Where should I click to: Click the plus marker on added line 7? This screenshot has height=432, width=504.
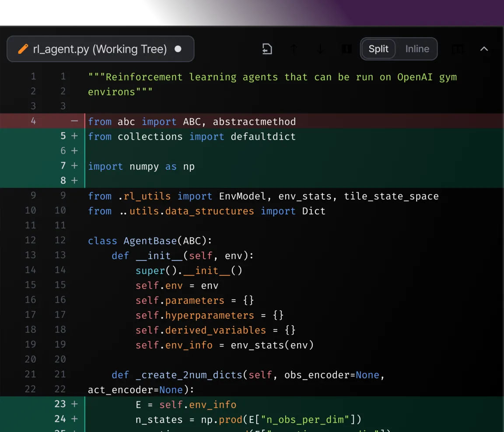74,165
